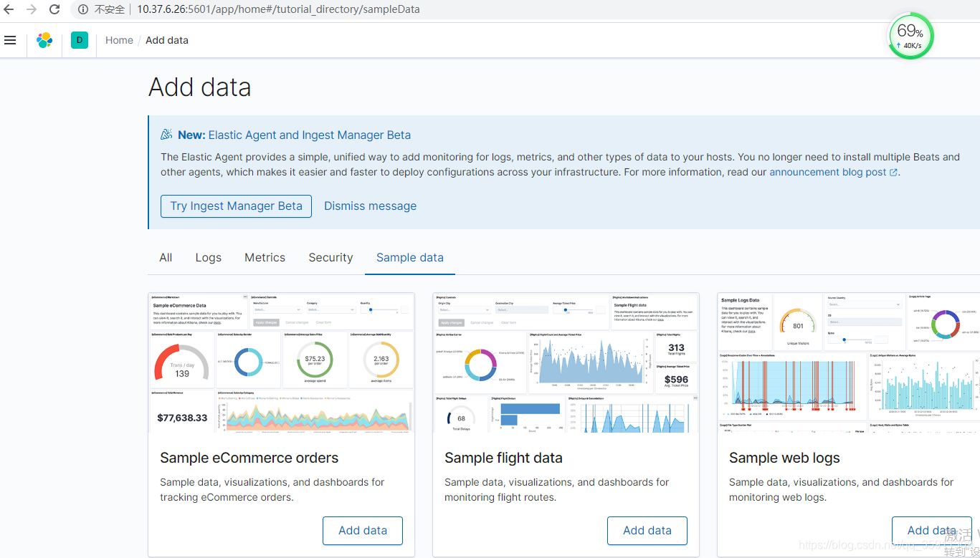
Task: Switch to the Logs tab
Action: click(209, 257)
